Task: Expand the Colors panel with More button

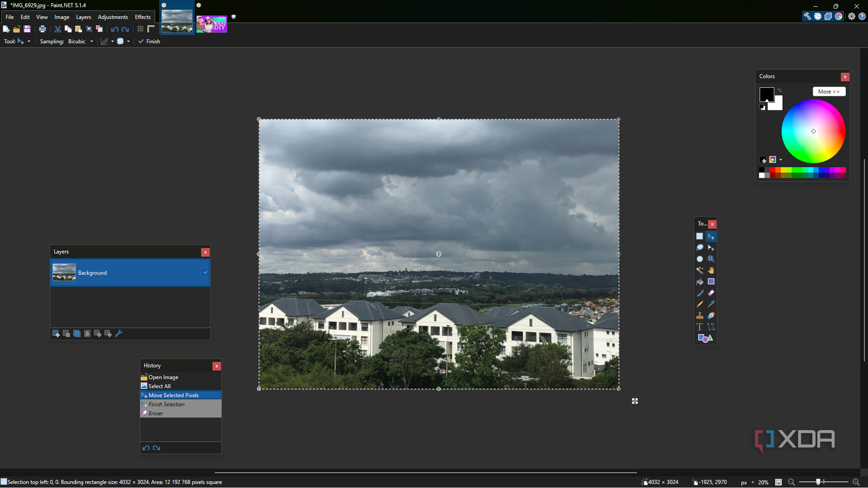Action: [829, 91]
